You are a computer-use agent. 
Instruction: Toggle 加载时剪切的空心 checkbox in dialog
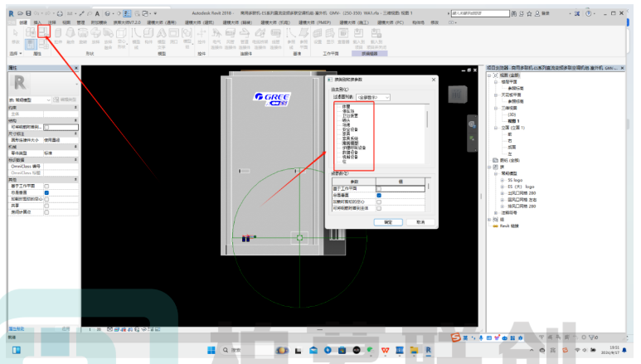[379, 201]
